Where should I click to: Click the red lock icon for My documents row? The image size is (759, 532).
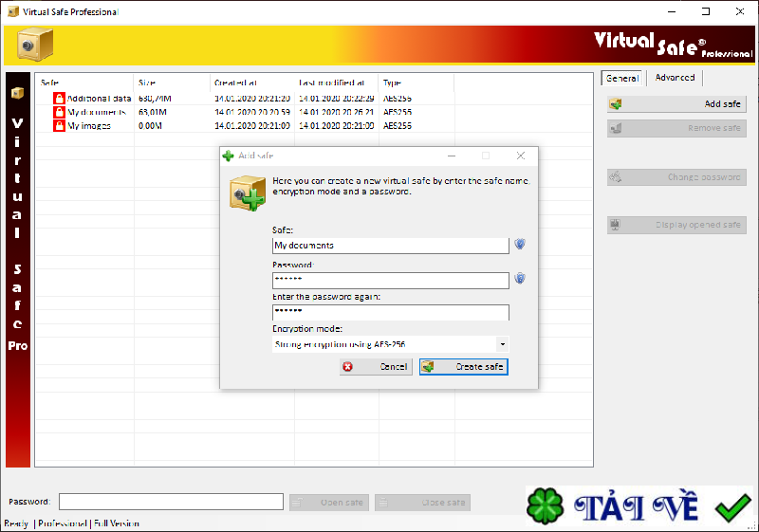[59, 112]
